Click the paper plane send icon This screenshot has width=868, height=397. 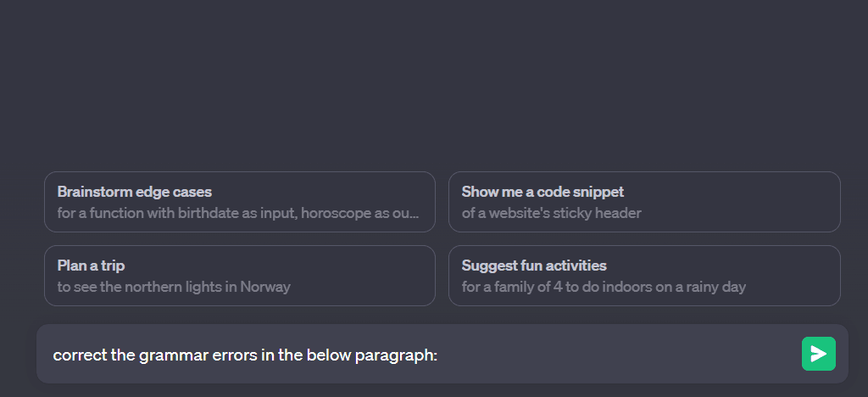[x=819, y=353]
